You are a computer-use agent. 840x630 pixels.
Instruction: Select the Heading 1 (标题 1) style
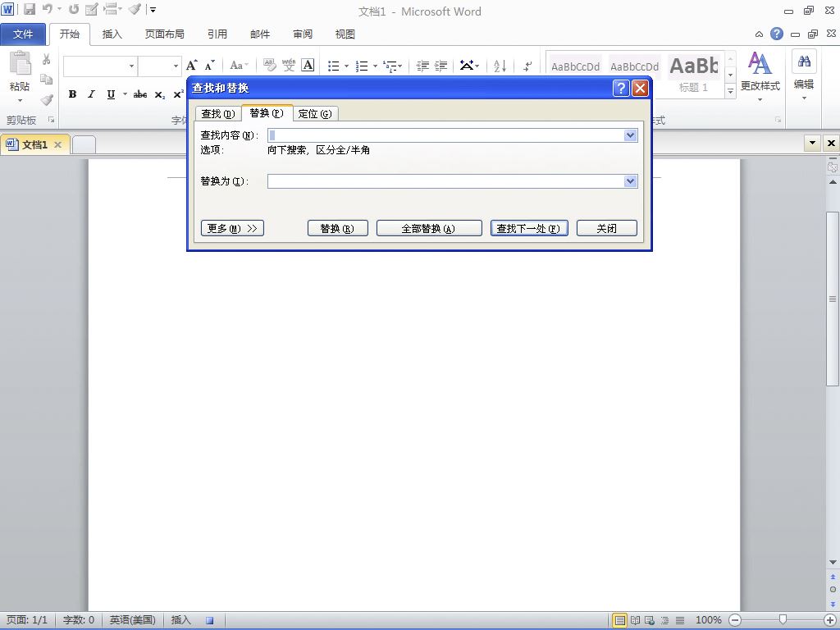pos(693,75)
